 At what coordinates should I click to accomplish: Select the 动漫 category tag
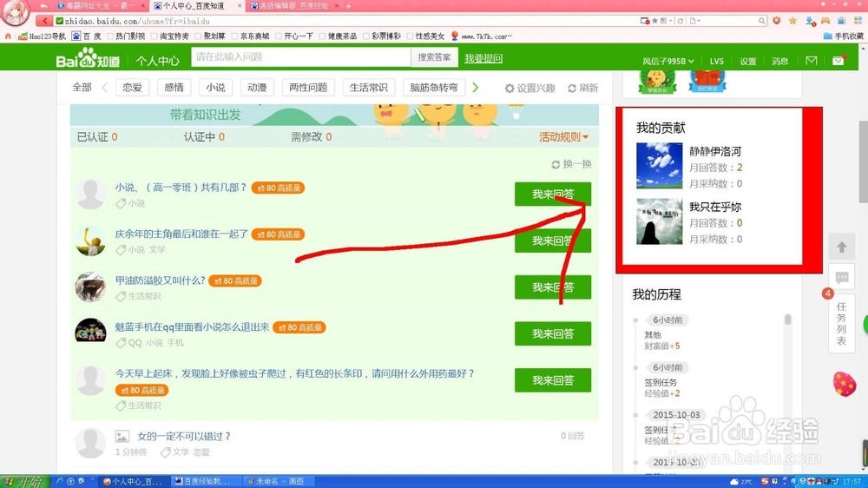click(x=257, y=88)
